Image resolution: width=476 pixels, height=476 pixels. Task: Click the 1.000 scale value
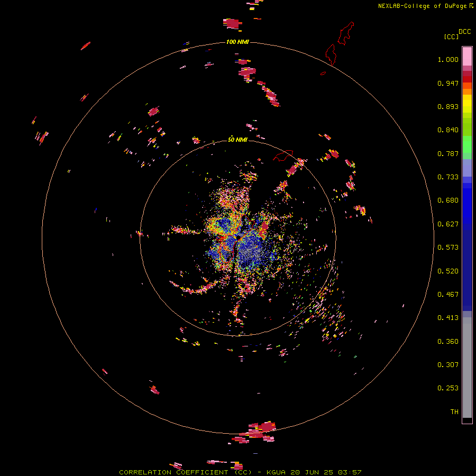[448, 59]
